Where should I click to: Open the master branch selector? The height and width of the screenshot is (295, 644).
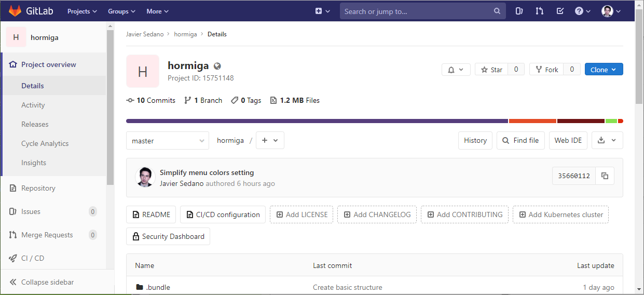pyautogui.click(x=168, y=140)
